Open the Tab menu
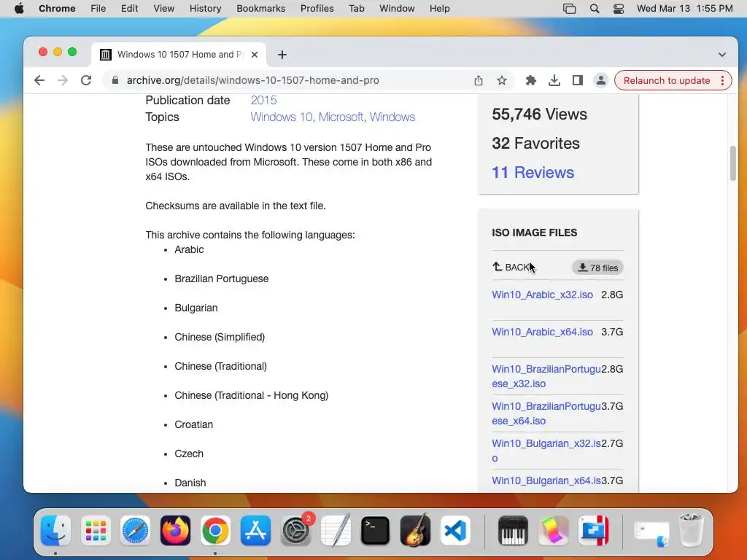 pos(356,9)
